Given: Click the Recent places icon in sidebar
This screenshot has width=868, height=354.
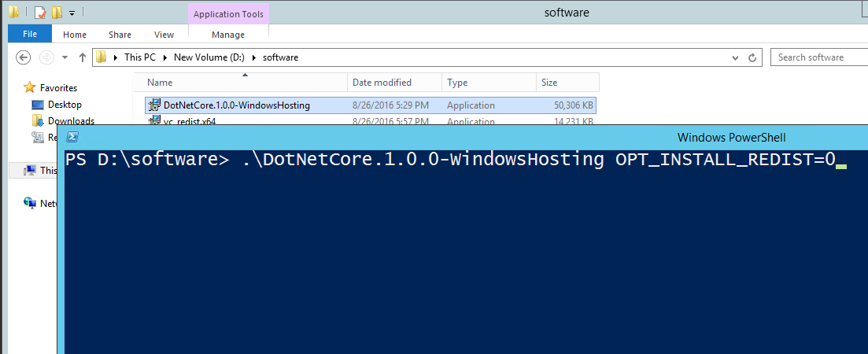Looking at the screenshot, I should (x=38, y=137).
